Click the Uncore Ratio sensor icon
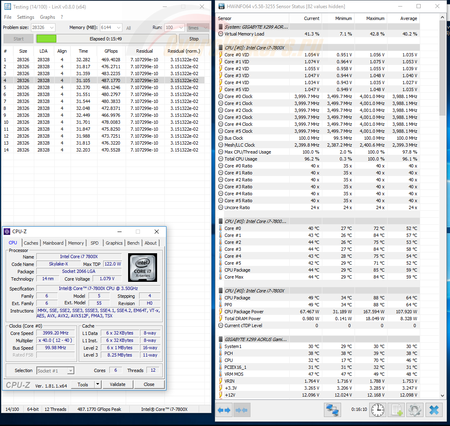The image size is (450, 426). pyautogui.click(x=220, y=207)
